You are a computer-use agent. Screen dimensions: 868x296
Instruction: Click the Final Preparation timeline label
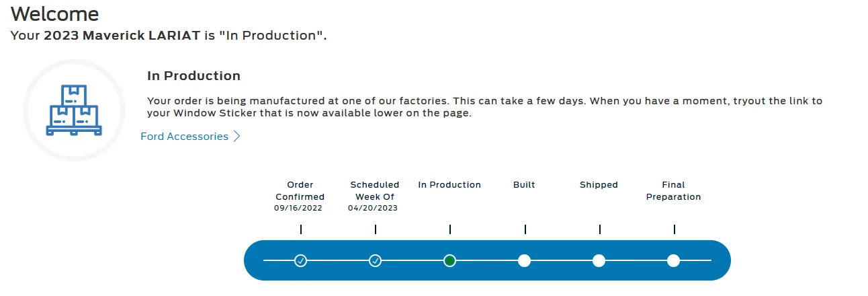pos(673,190)
